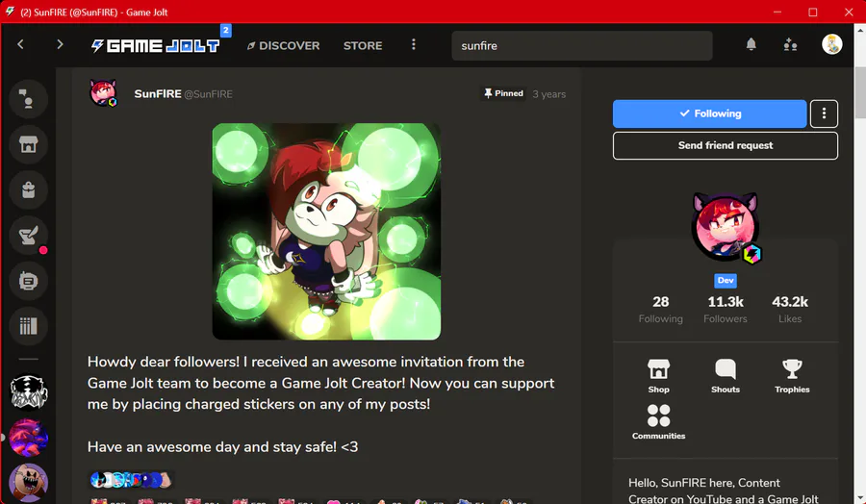Viewport: 866px width, 504px height.
Task: Click the search field containing sunfire
Action: [581, 46]
